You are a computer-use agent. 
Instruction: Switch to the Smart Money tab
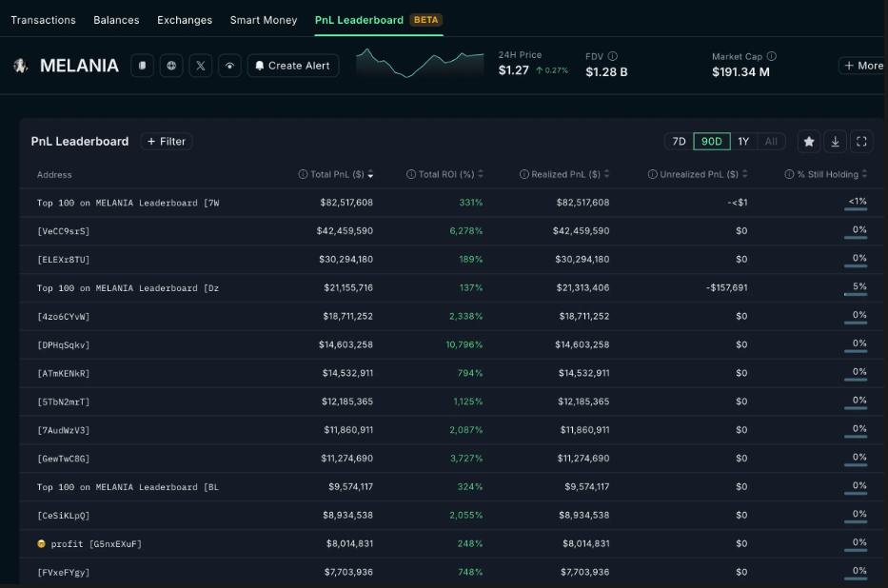[264, 20]
